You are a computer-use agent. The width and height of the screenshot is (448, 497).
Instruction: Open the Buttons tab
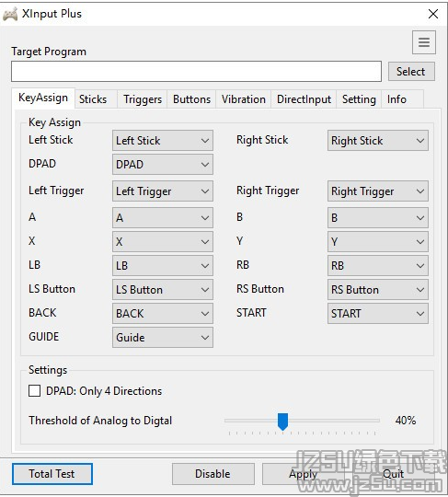pos(191,99)
